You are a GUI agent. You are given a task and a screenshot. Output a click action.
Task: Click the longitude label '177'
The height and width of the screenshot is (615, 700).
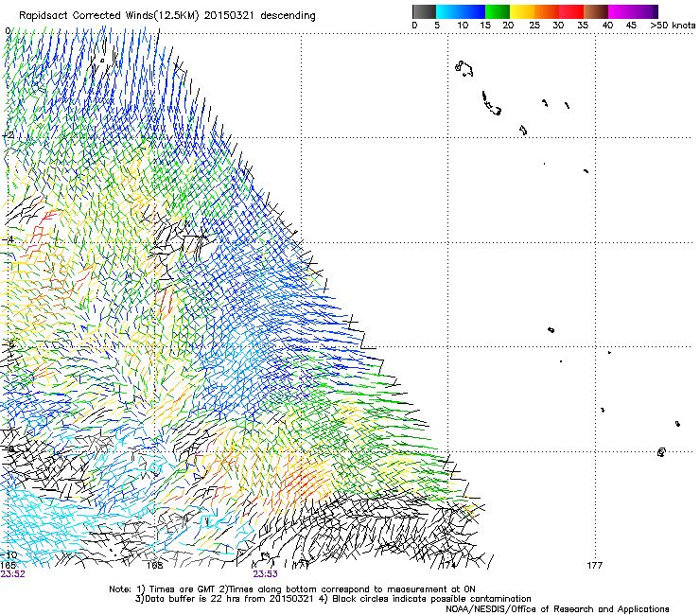[595, 566]
